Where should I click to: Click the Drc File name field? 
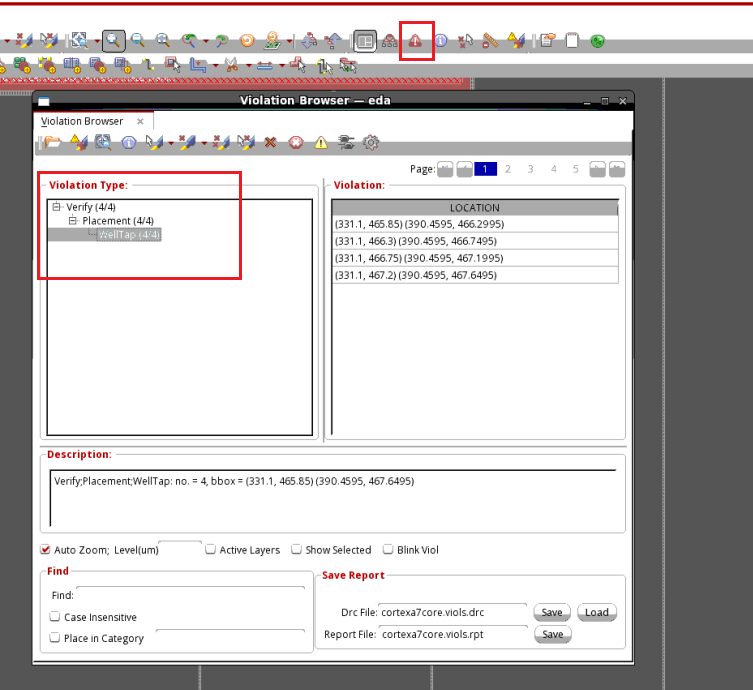tap(452, 612)
